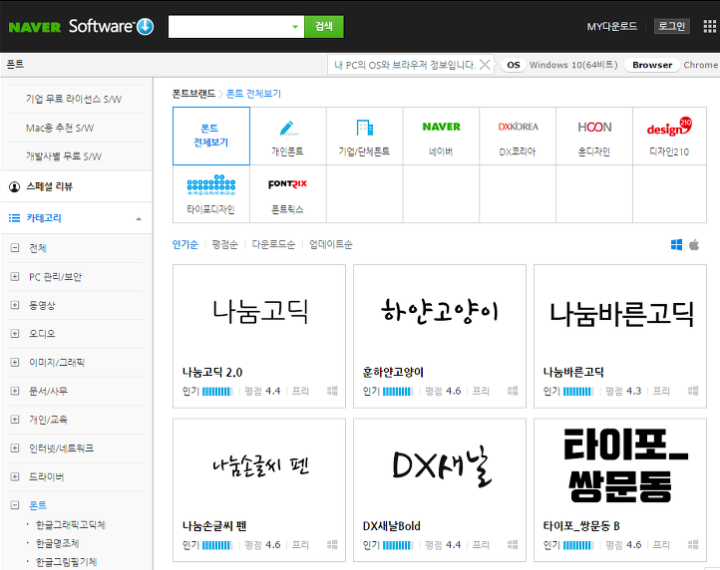The image size is (720, 570).
Task: Open MY다운로드 link
Action: 612,26
